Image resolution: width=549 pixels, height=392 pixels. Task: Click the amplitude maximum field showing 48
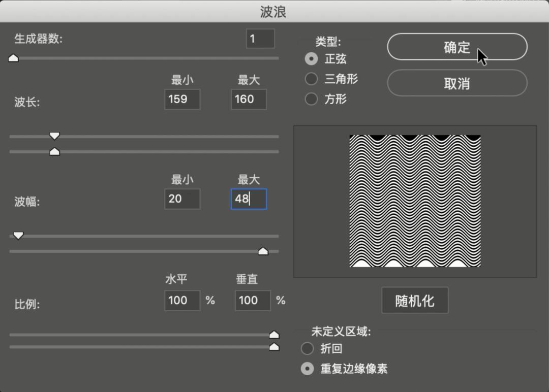click(248, 199)
